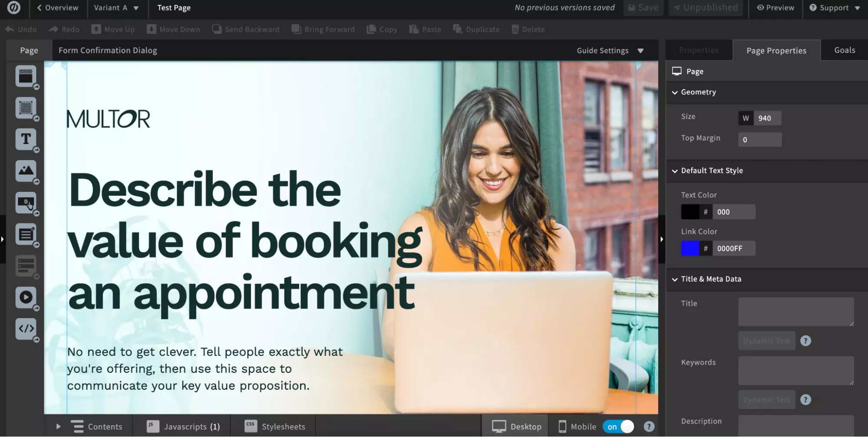This screenshot has height=437, width=868.
Task: Add an Image using the sidebar tool
Action: tap(26, 171)
